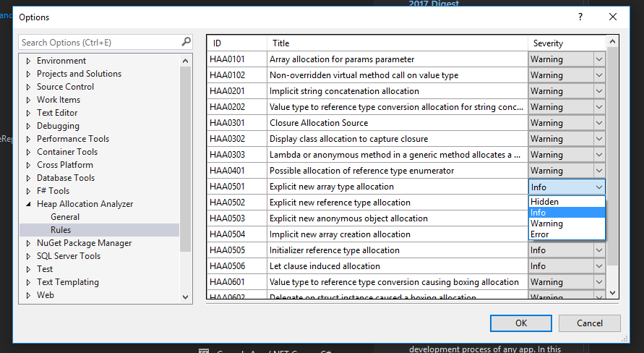Close the HAA0501 Info severity combo box
This screenshot has width=644, height=353.
tap(567, 187)
